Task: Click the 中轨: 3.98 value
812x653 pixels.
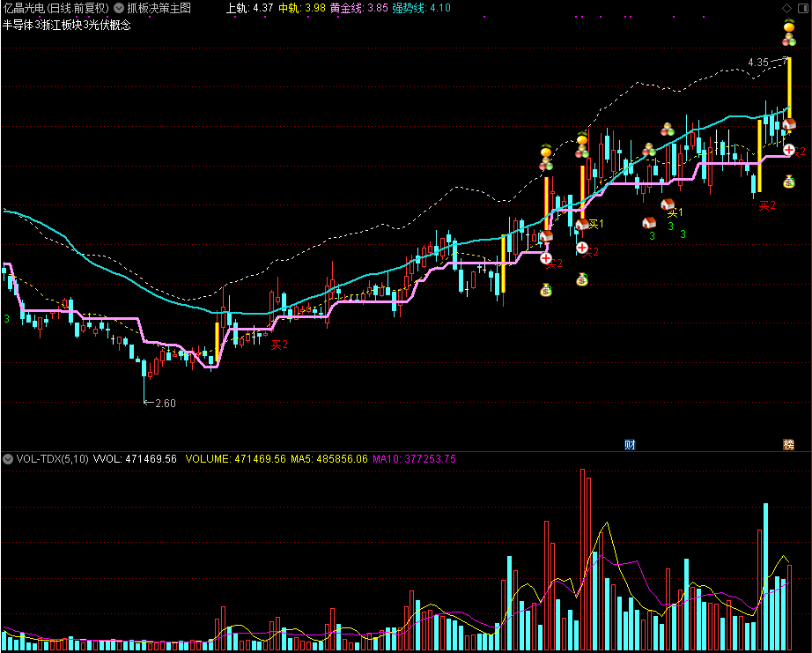Action: pyautogui.click(x=302, y=8)
